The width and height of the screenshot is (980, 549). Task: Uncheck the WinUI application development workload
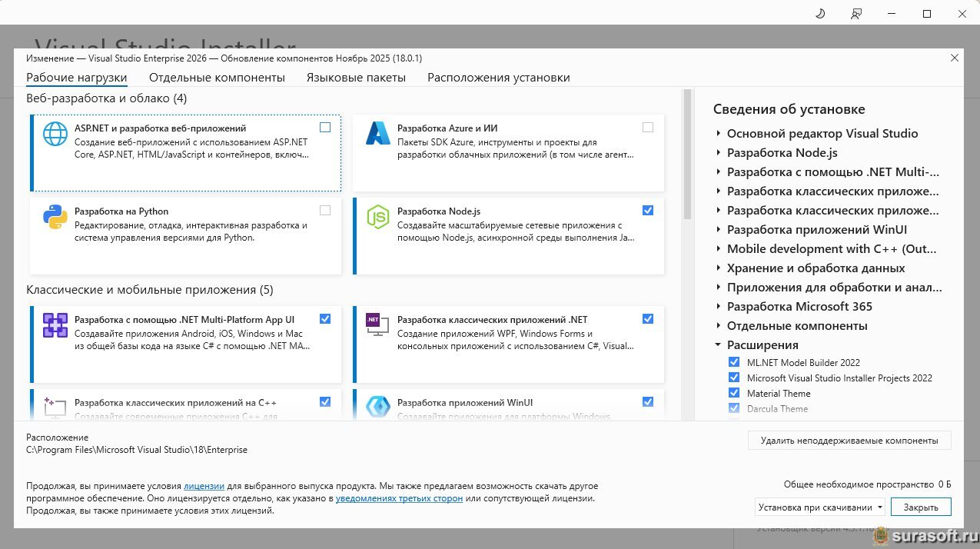(x=648, y=402)
